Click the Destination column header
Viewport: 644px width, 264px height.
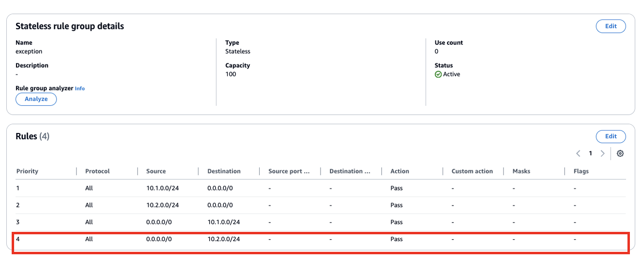pyautogui.click(x=224, y=171)
